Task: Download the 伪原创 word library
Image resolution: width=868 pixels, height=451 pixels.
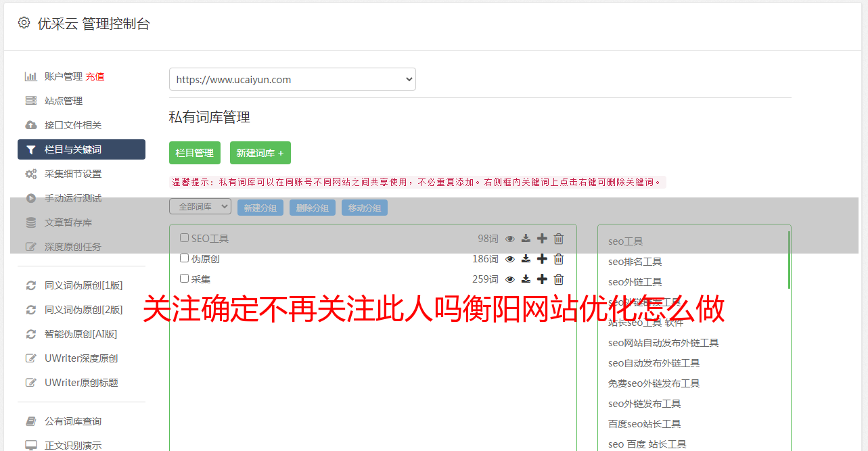Action: (526, 259)
